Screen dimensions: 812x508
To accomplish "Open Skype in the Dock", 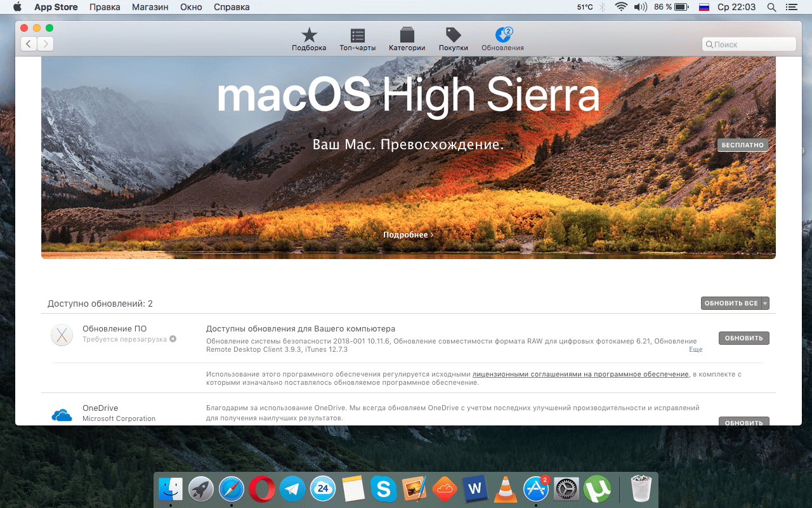I will click(384, 489).
